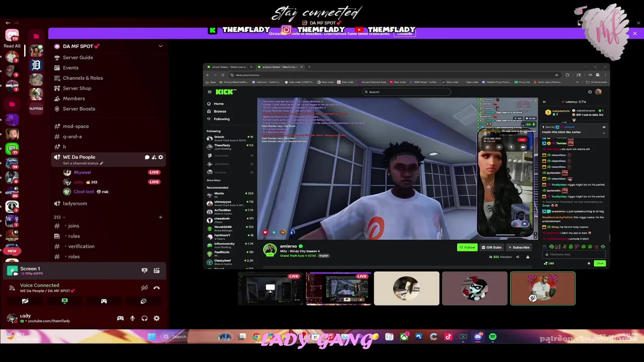Open Discord direct messages home icon

12,36
